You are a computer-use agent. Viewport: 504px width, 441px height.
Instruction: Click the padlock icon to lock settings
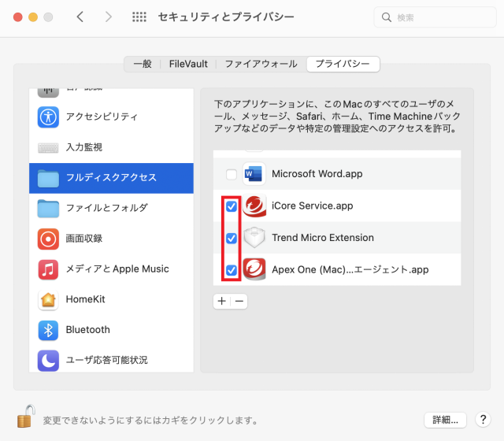26,417
